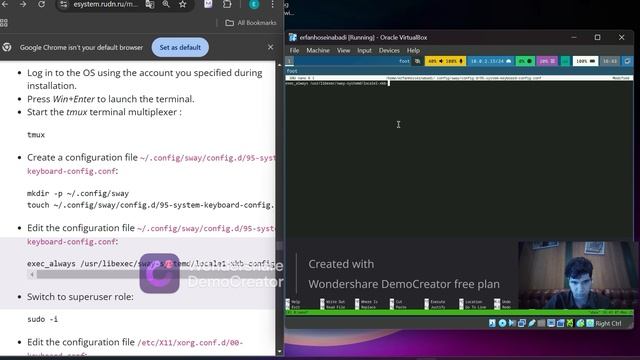View site information icon in address bar
Screen dimensions: 640x360
[x=63, y=4]
